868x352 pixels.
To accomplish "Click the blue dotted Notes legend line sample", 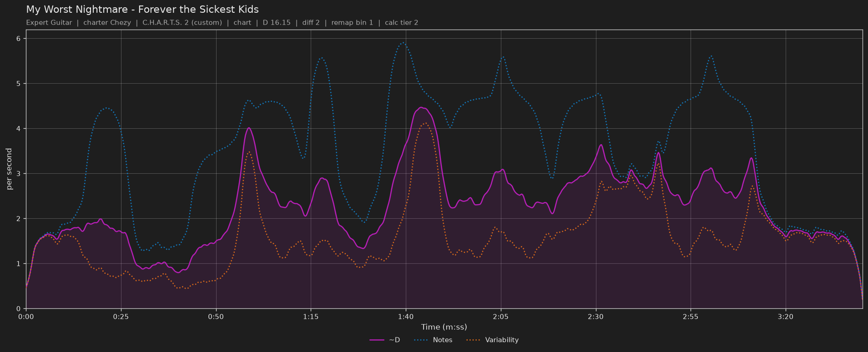I will click(421, 340).
